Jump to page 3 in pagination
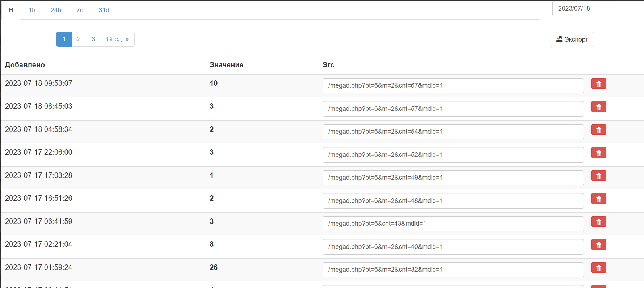The height and width of the screenshot is (288, 644). [93, 39]
